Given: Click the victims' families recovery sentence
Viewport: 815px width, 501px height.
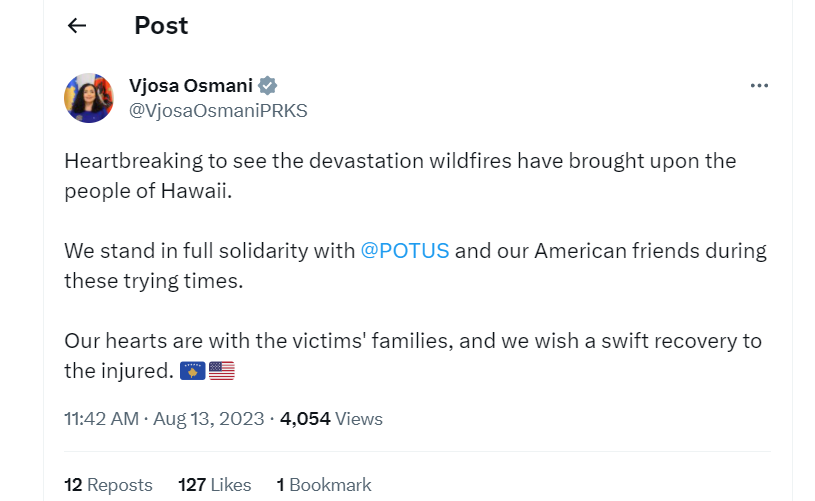Looking at the screenshot, I should tap(400, 341).
